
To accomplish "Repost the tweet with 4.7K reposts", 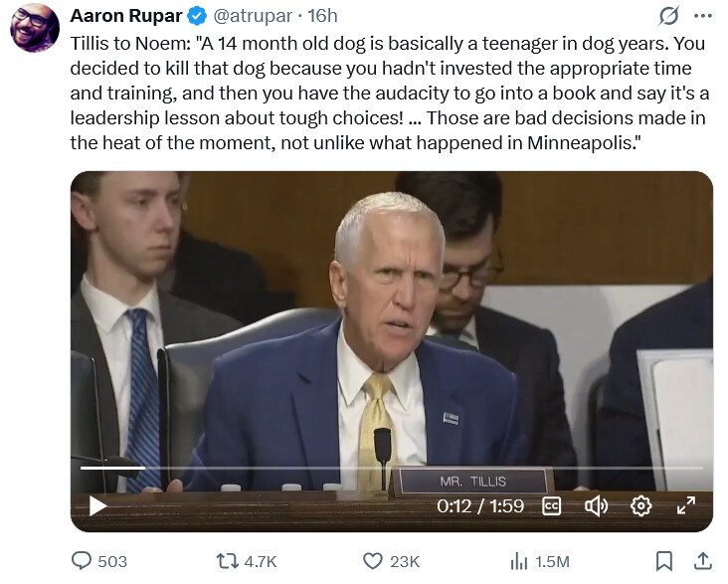I will coord(247,561).
